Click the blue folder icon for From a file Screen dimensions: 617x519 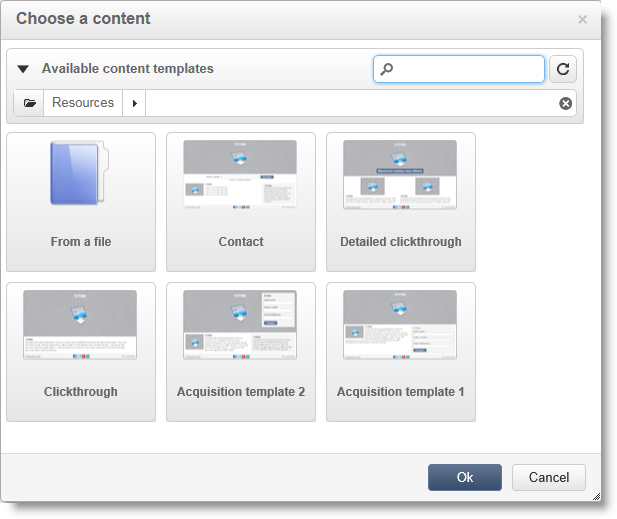pos(80,173)
